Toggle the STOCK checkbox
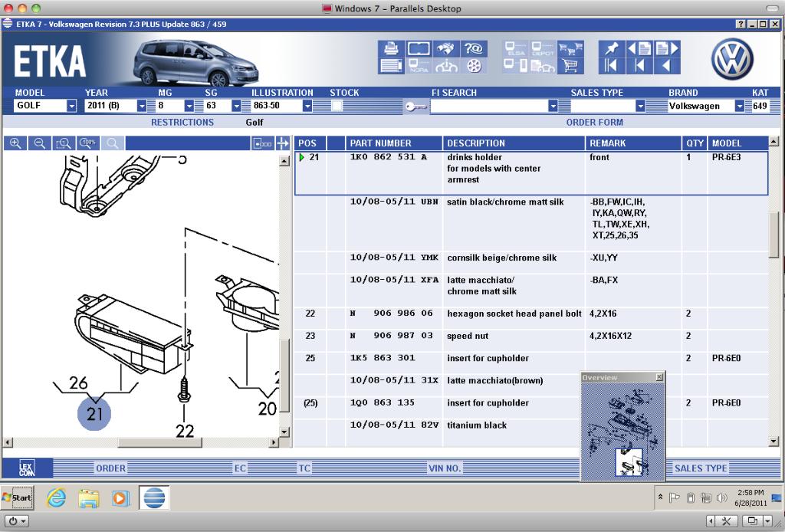The width and height of the screenshot is (785, 532). (x=337, y=106)
